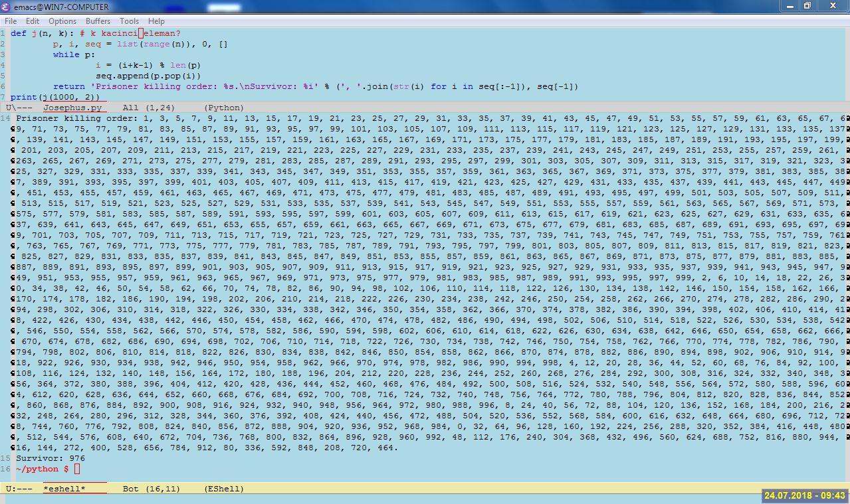This screenshot has width=850, height=504.
Task: Click the U\--- status in the Josephus.py mode line
Action: point(19,107)
